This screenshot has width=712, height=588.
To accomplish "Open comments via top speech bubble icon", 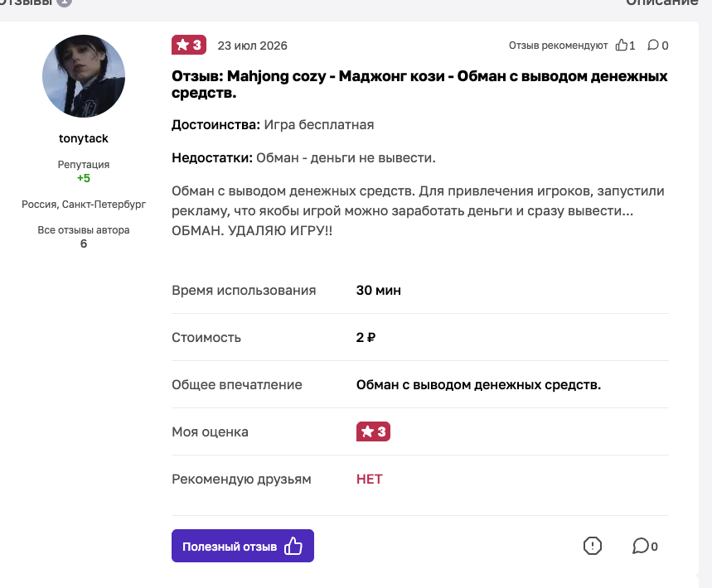I will pyautogui.click(x=653, y=45).
